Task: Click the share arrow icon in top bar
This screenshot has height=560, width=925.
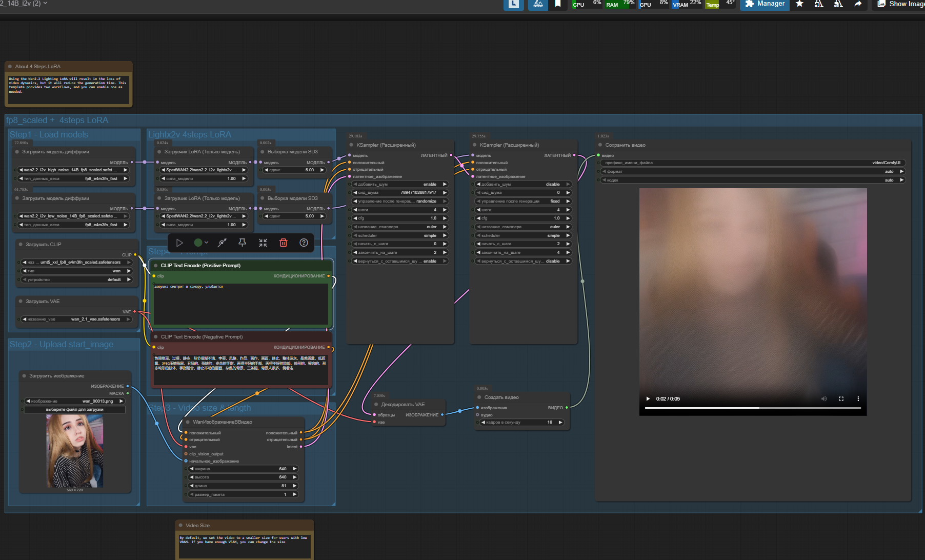Action: 858,4
